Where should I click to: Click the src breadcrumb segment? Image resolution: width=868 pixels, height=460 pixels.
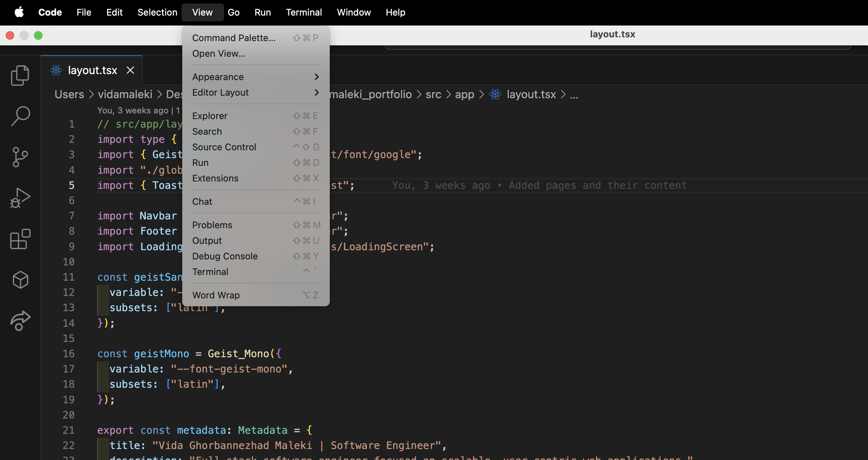(433, 94)
